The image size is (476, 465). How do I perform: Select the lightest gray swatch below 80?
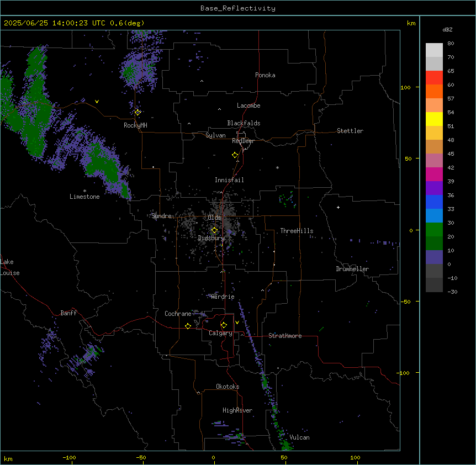pyautogui.click(x=434, y=50)
